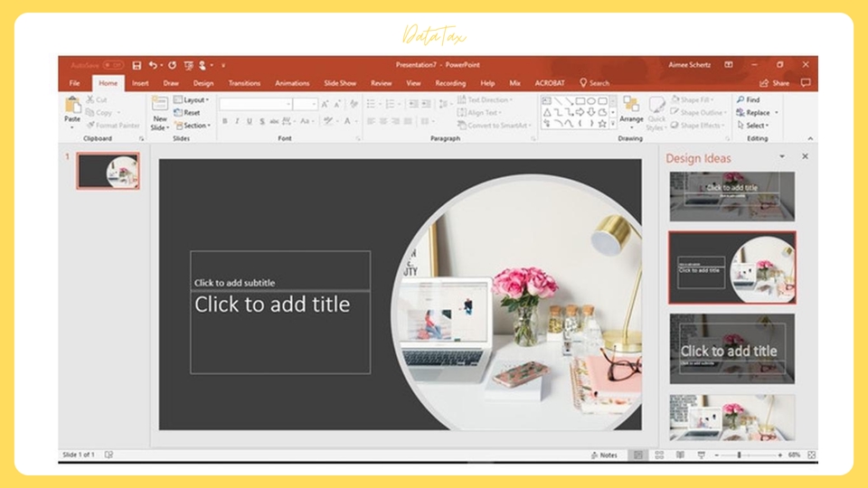Toggle text shadow formatting
Screen dimensions: 868x488
[262, 121]
